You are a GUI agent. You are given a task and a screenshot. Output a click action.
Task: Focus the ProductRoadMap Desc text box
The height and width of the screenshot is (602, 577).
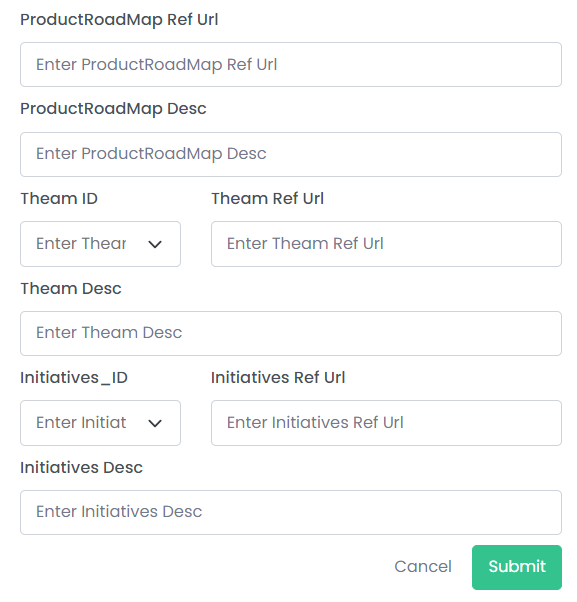pos(291,154)
